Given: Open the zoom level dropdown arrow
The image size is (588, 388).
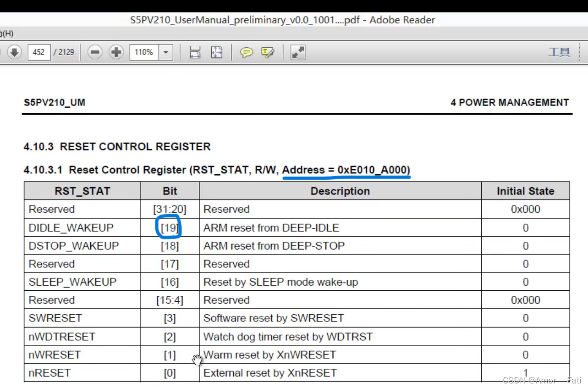Looking at the screenshot, I should [x=166, y=52].
